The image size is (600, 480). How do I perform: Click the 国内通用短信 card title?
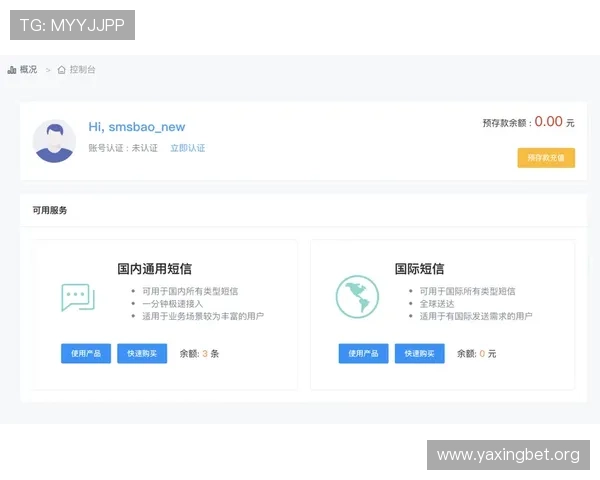(x=155, y=269)
